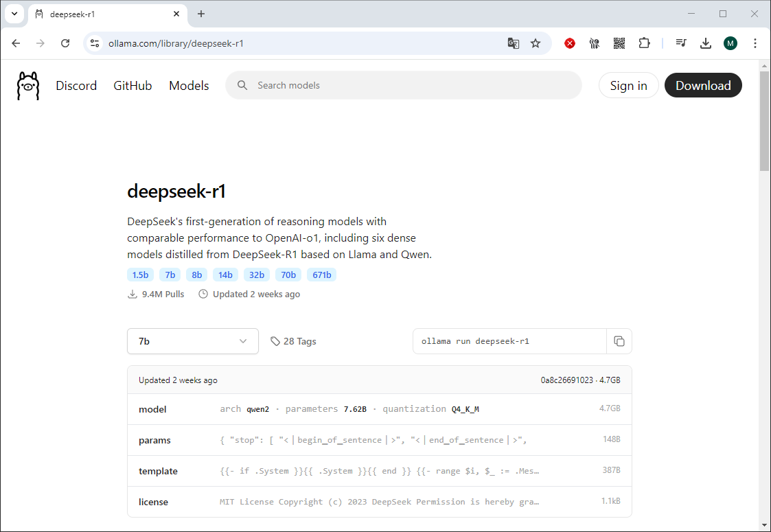
Task: Go to the Models page
Action: coord(189,86)
